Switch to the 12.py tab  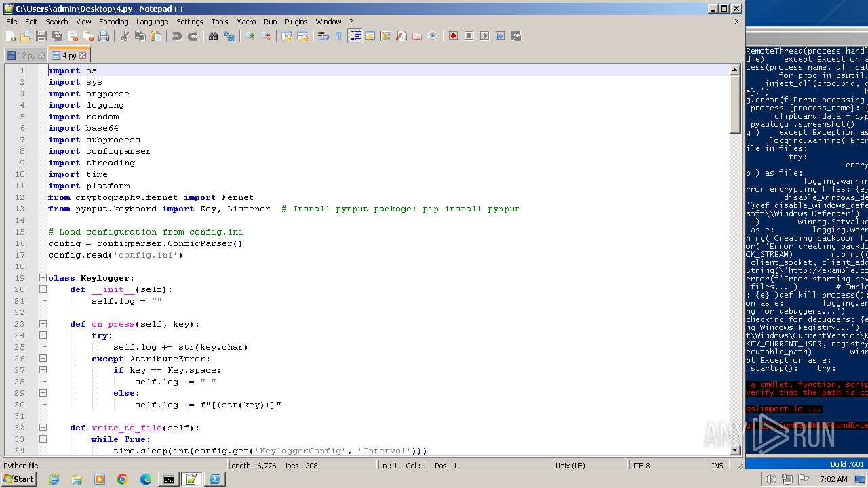coord(26,56)
